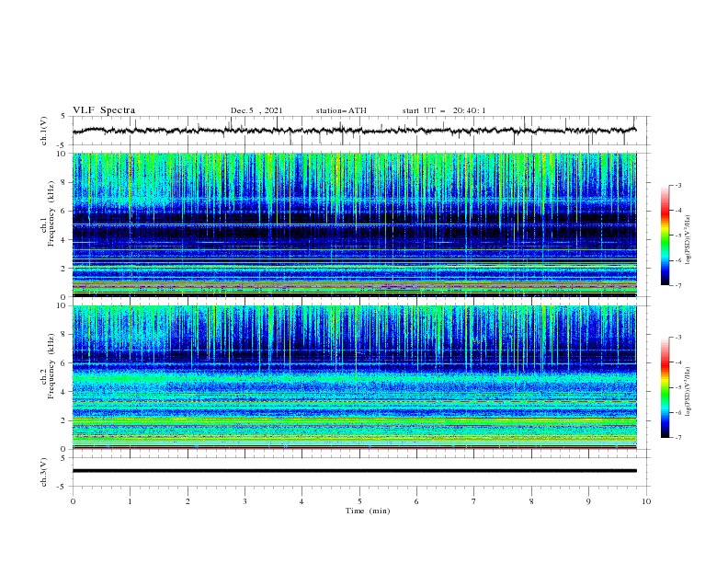
Task: Click the "5" tick on ch.1(V) axis
Action: tap(64, 116)
